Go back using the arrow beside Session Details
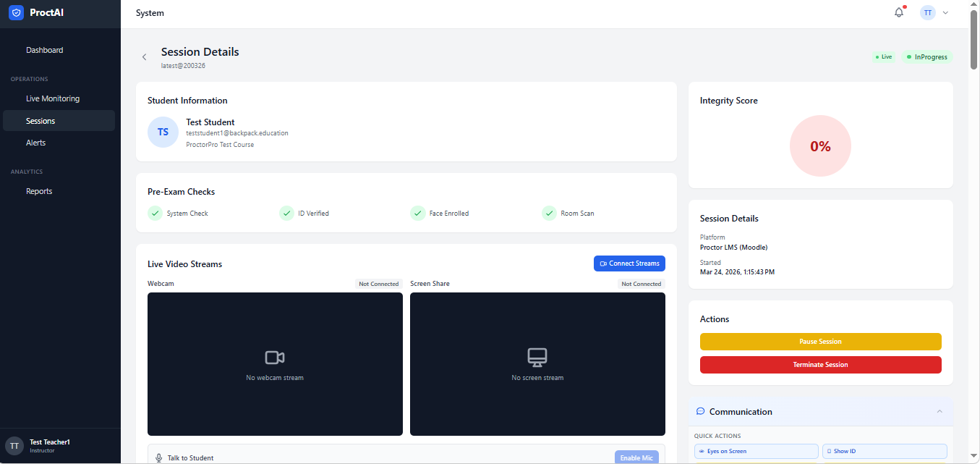Screen dimensions: 980x464 (144, 57)
